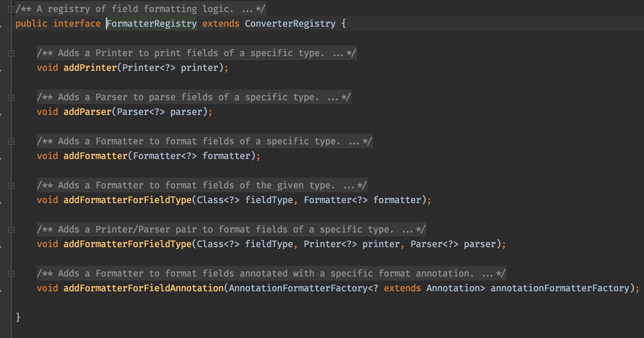
Task: Expand the 'fields annotated with a specific format annotation' fold
Action: pyautogui.click(x=11, y=274)
